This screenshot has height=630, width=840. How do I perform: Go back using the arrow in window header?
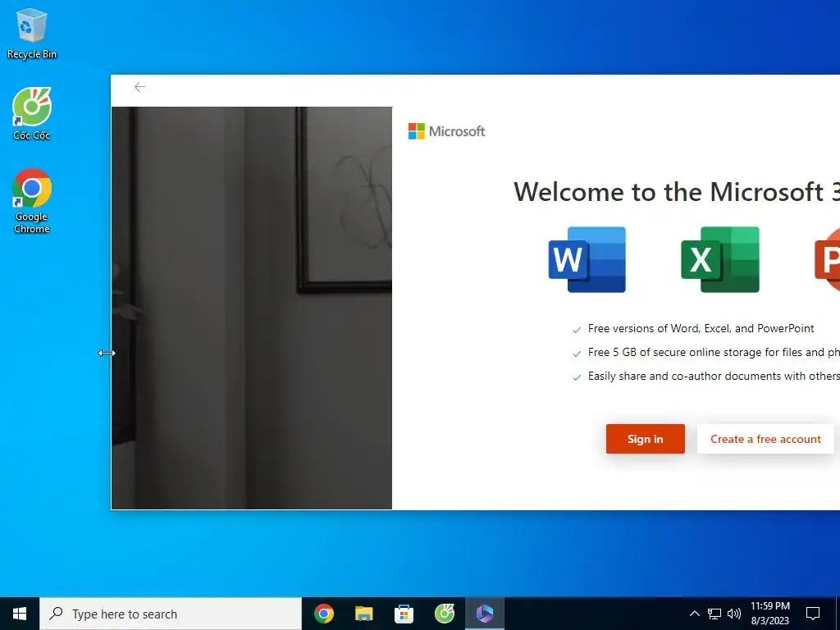(x=139, y=87)
